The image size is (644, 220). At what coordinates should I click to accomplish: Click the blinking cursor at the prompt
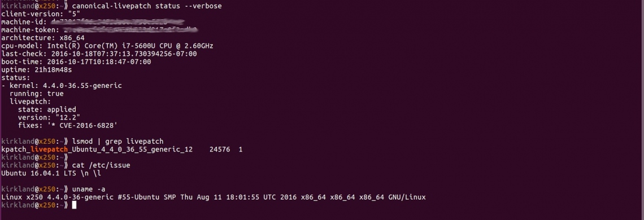click(74, 205)
